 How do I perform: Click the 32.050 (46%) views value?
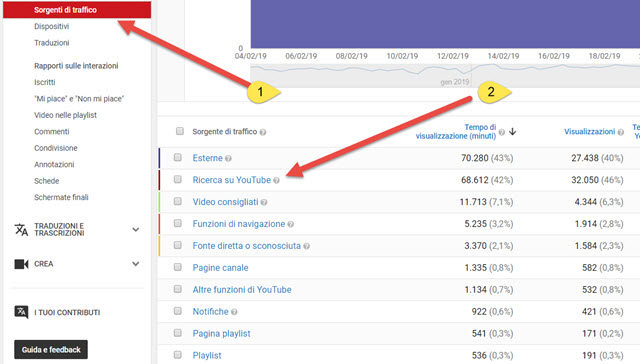pos(597,180)
